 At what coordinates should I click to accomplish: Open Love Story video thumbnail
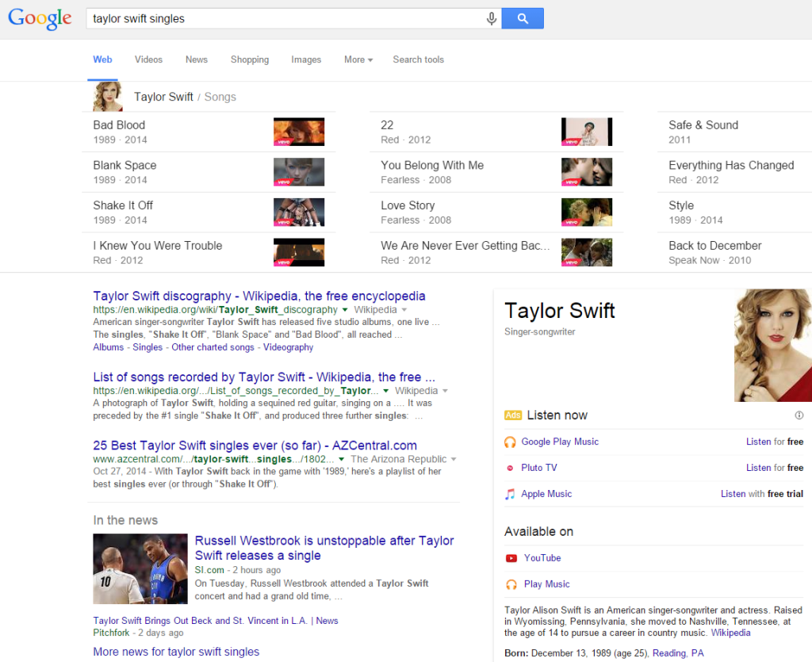(587, 212)
